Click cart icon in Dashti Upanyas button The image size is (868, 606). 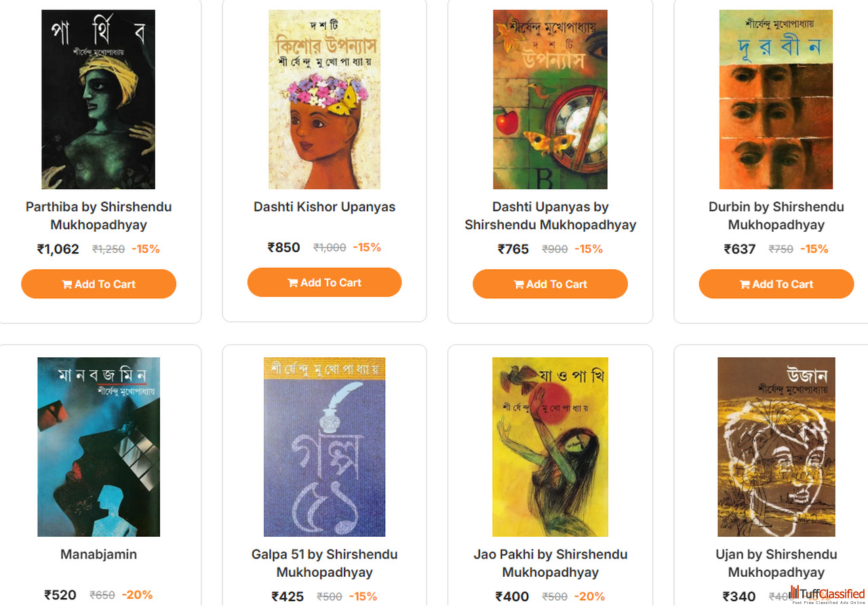click(x=519, y=285)
